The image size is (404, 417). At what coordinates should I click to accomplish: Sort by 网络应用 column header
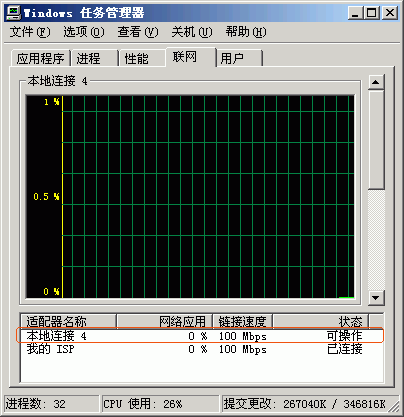[165, 322]
